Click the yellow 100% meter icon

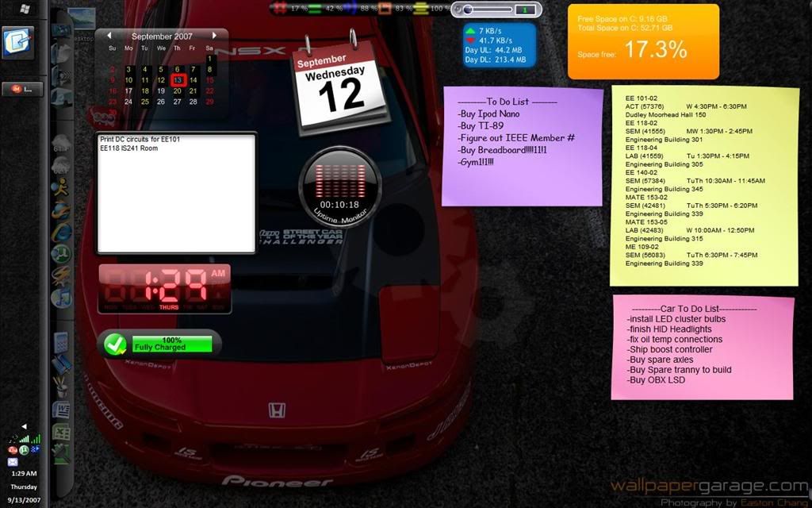click(420, 8)
